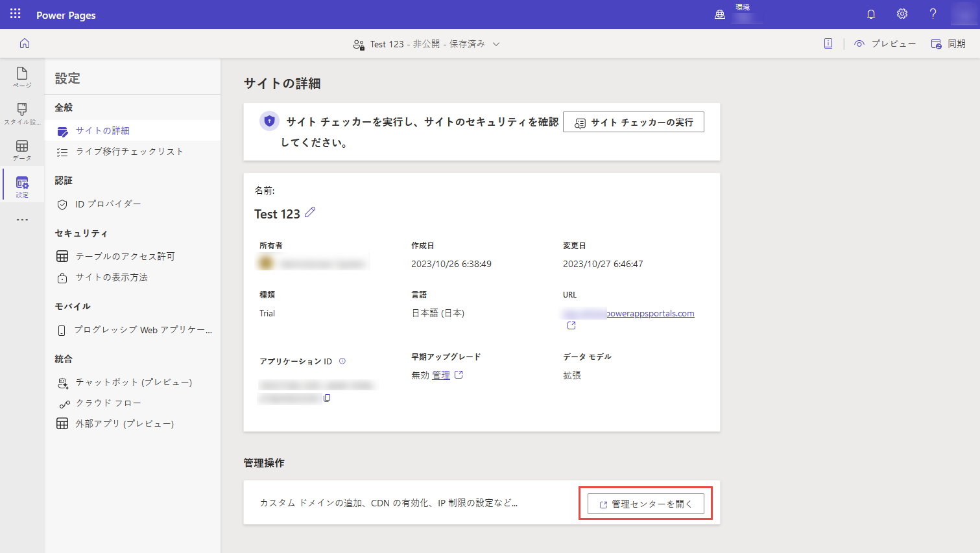The height and width of the screenshot is (553, 980).
Task: Click the info icon beside アプリケーション ID
Action: [x=342, y=361]
